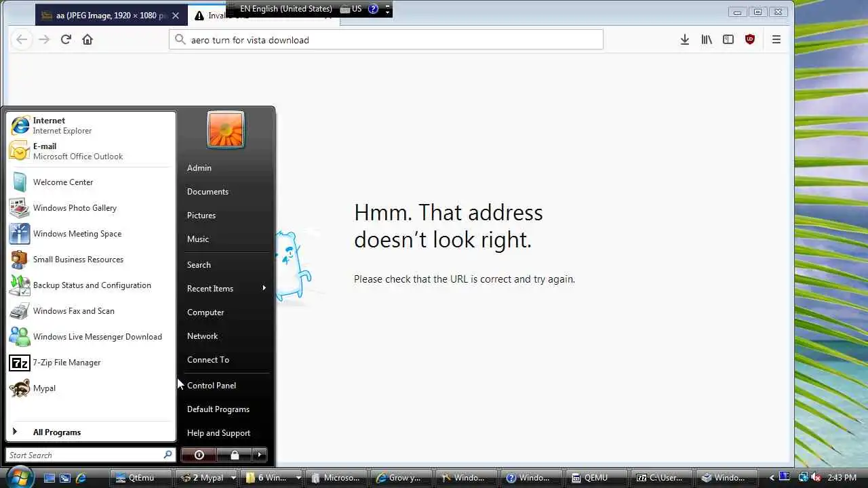Viewport: 868px width, 488px height.
Task: Open Welcome Center
Action: (91, 182)
